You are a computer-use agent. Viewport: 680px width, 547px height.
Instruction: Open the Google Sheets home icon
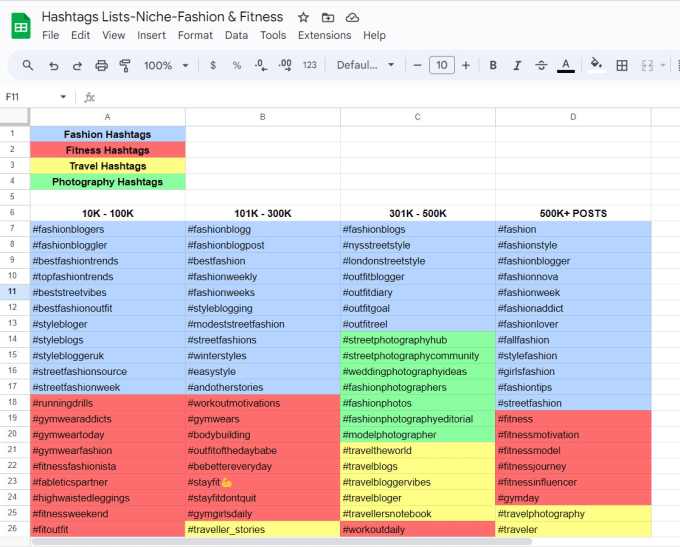20,26
